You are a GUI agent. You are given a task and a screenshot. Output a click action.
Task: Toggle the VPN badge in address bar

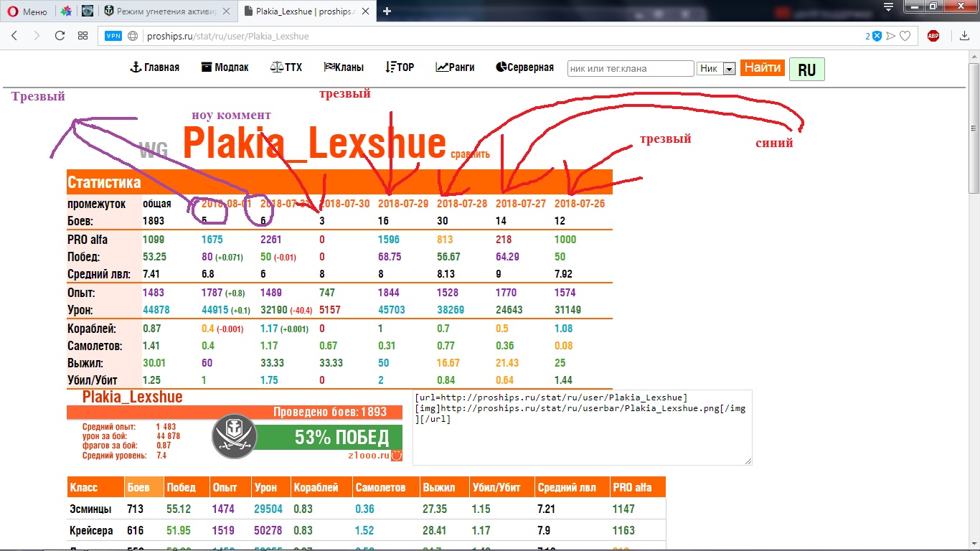pyautogui.click(x=113, y=36)
